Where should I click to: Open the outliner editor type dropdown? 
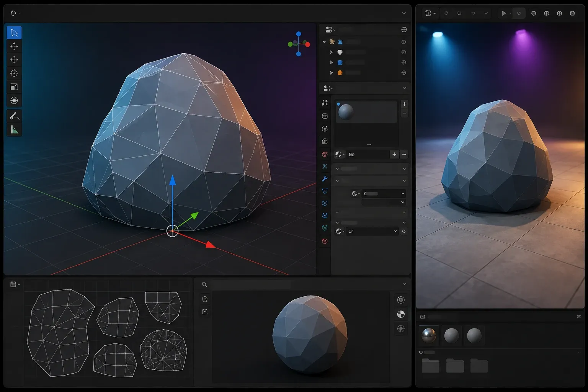click(330, 29)
